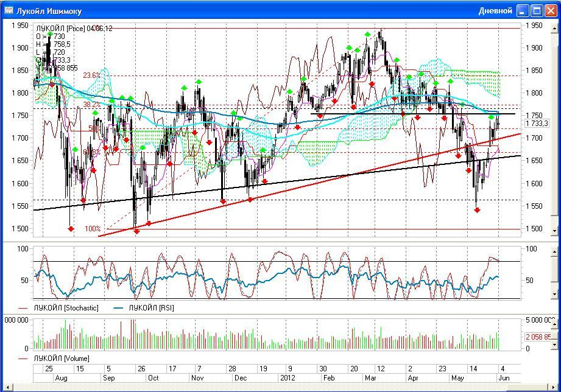Viewport: 561px width, 392px height.
Task: Click indicator panel scroll up arrow
Action: [555, 251]
